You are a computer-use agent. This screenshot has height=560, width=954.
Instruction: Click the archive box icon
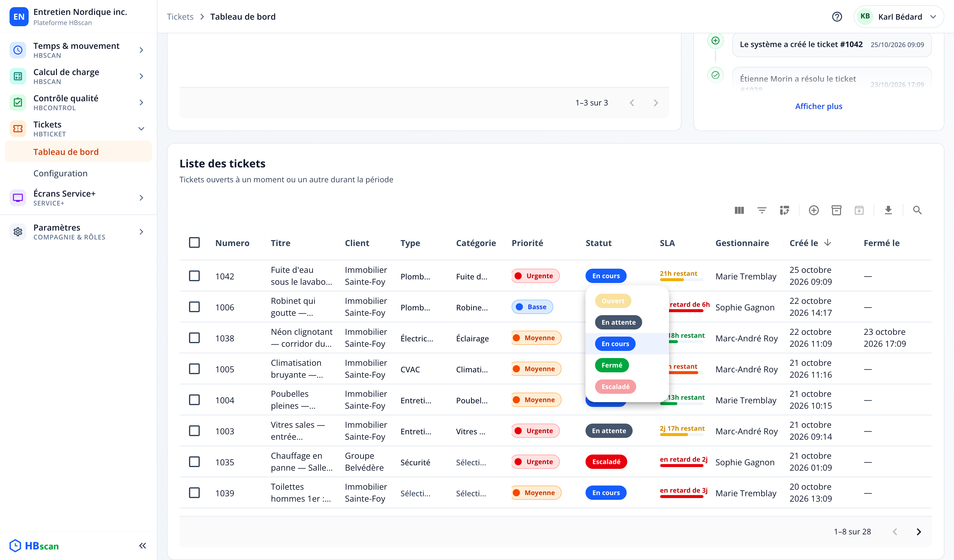pyautogui.click(x=836, y=210)
